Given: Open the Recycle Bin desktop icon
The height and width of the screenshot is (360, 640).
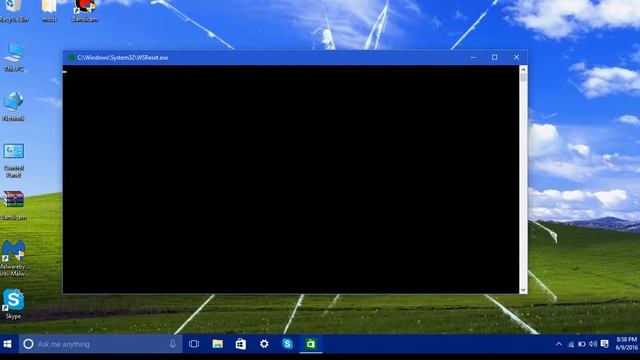Looking at the screenshot, I should click(14, 10).
